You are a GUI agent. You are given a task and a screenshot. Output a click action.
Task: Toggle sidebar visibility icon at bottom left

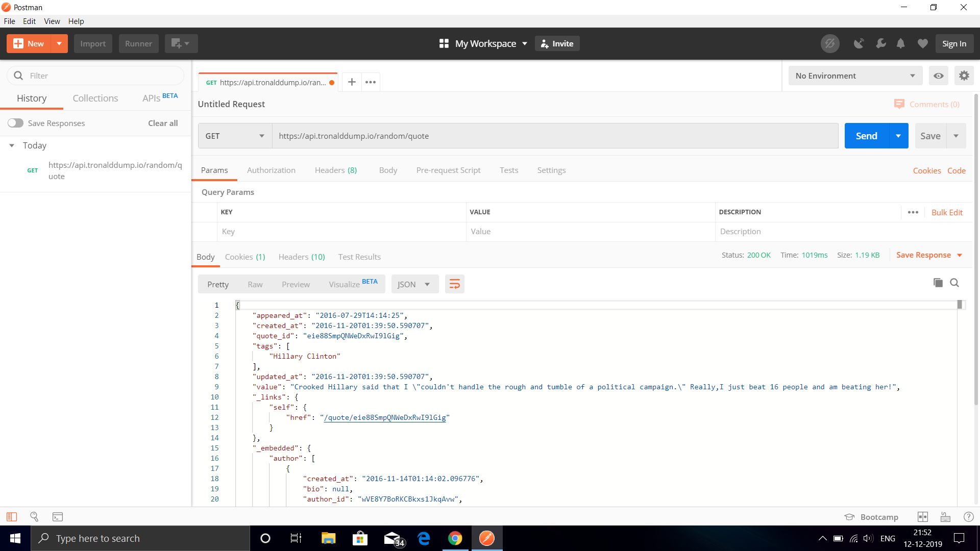click(12, 517)
